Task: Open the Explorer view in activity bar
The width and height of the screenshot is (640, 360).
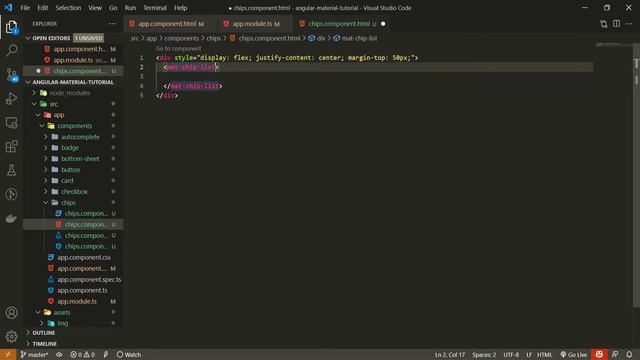Action: click(x=11, y=27)
